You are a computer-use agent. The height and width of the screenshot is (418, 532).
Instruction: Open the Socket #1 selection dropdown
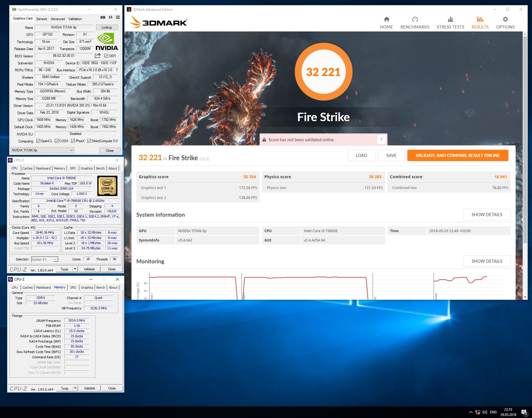point(45,259)
